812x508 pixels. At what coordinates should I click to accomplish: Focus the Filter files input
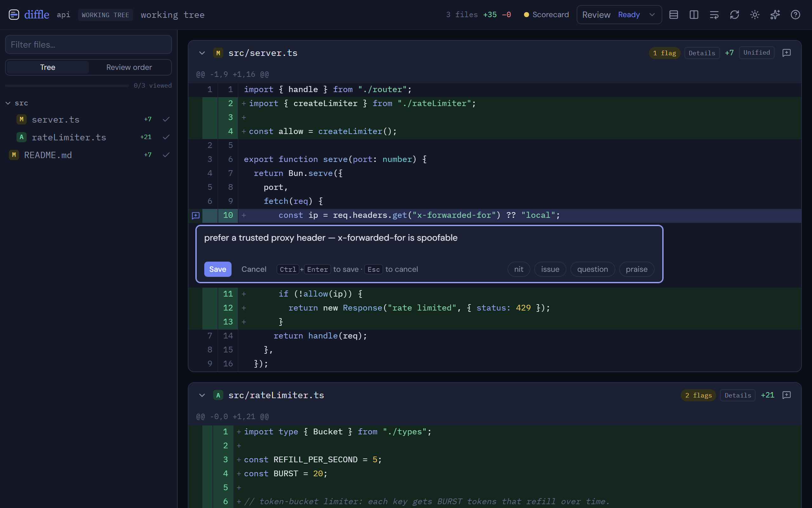(88, 45)
